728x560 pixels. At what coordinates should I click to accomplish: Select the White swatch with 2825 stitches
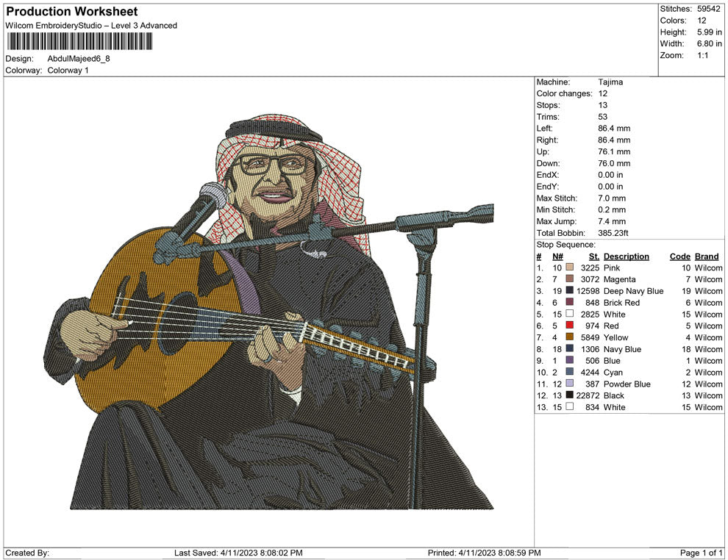pos(570,314)
